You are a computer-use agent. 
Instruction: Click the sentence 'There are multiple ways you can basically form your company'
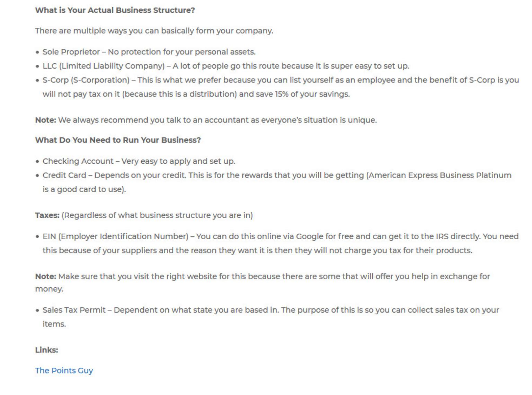[154, 31]
